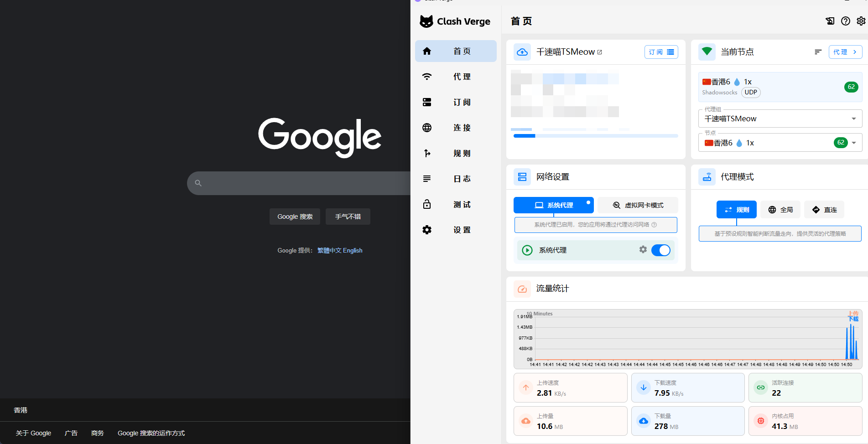Open the settings gear in top right header
Screen dimensions: 868x444
(x=861, y=21)
